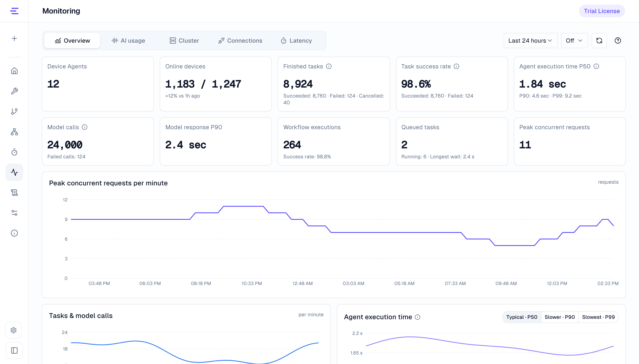Open help question mark icon
Image resolution: width=639 pixels, height=364 pixels.
[618, 41]
